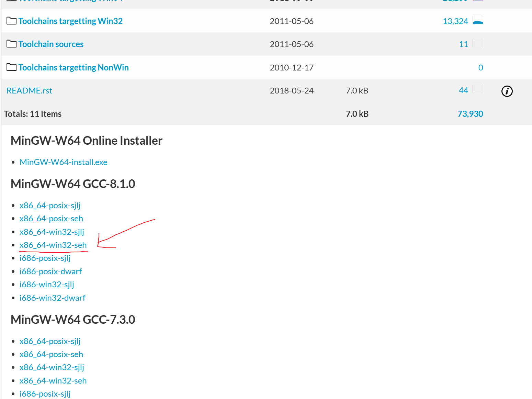
Task: Select x86_64-posix-sjlj under GCC-8.1.0
Action: [50, 206]
